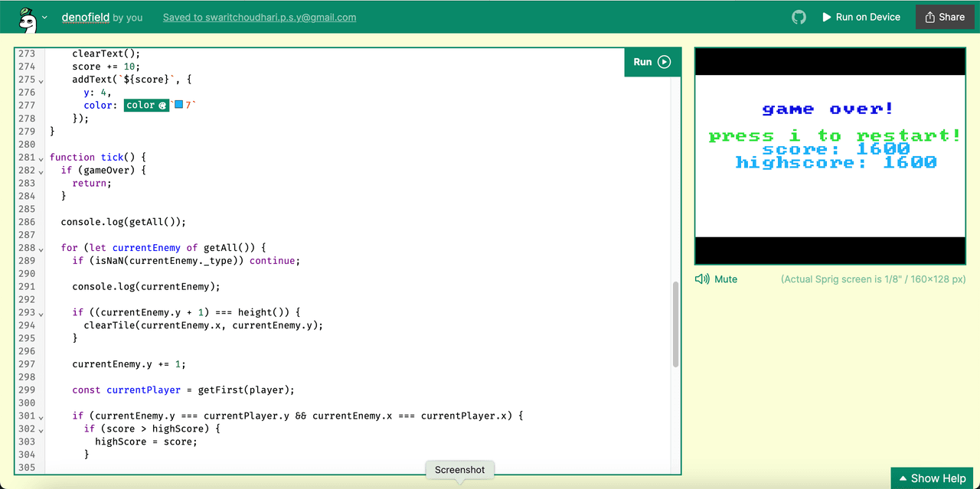Click the editor vertical scrollbar thumb
This screenshot has width=980, height=489.
coord(675,324)
